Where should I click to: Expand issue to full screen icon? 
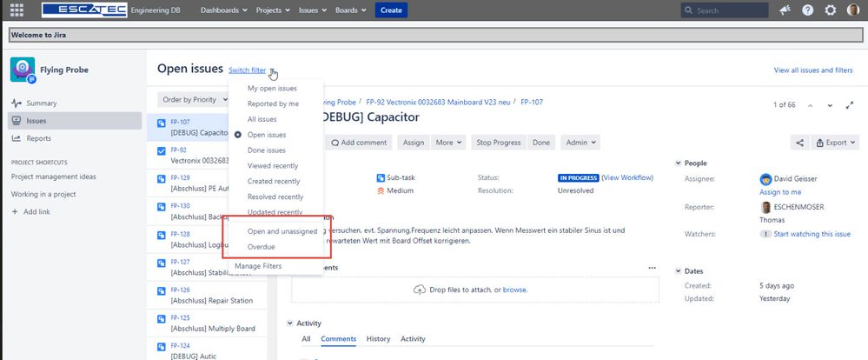pyautogui.click(x=850, y=104)
